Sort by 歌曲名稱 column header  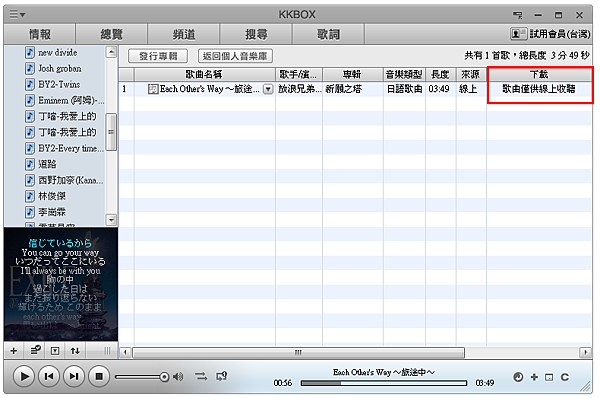tap(204, 74)
